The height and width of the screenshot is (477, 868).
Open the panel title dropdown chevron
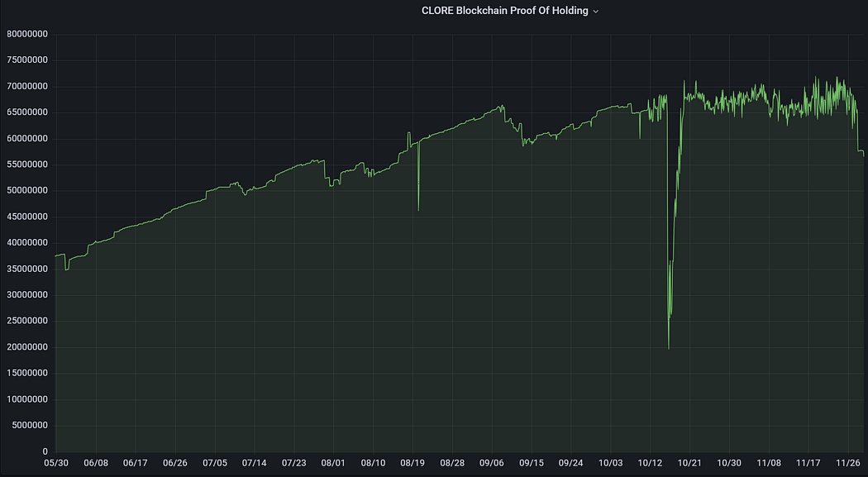[596, 12]
